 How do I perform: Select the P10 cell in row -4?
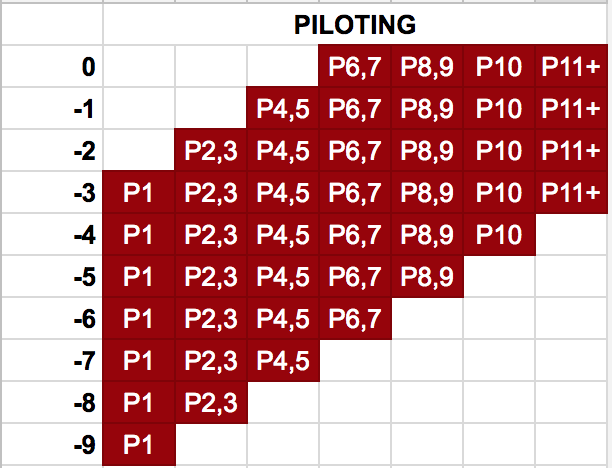(x=499, y=235)
